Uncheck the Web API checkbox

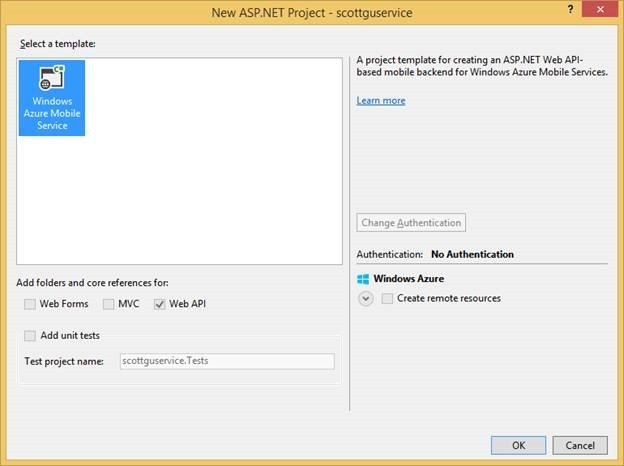[160, 304]
